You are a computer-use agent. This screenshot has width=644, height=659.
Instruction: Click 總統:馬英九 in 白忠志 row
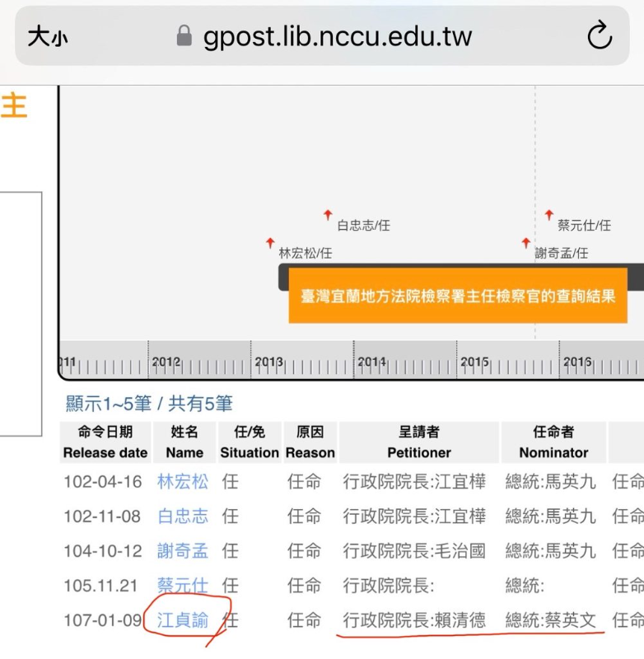tap(550, 516)
